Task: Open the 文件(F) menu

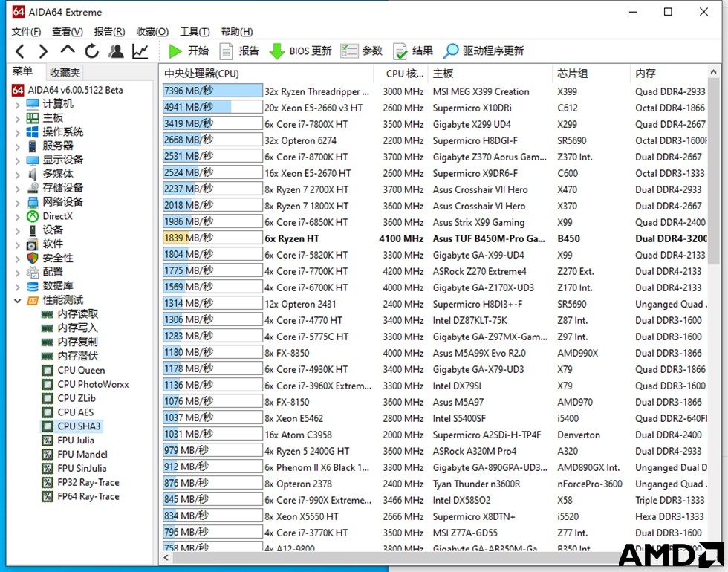Action: tap(26, 31)
